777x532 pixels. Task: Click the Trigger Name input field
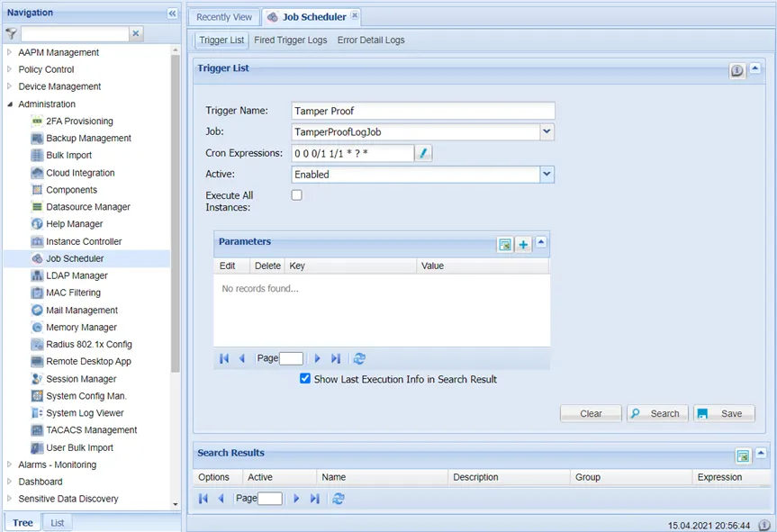tap(423, 111)
